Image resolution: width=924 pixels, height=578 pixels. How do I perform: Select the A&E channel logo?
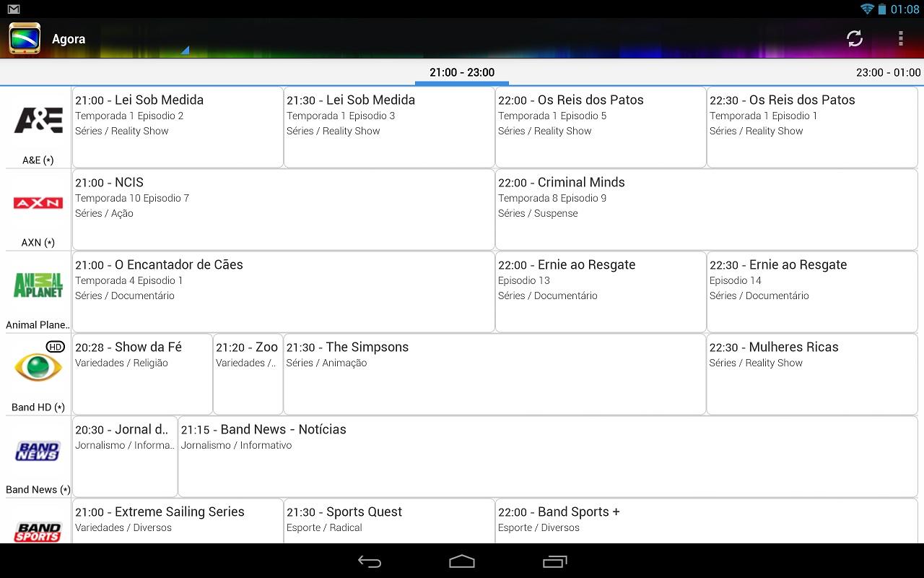click(x=38, y=120)
